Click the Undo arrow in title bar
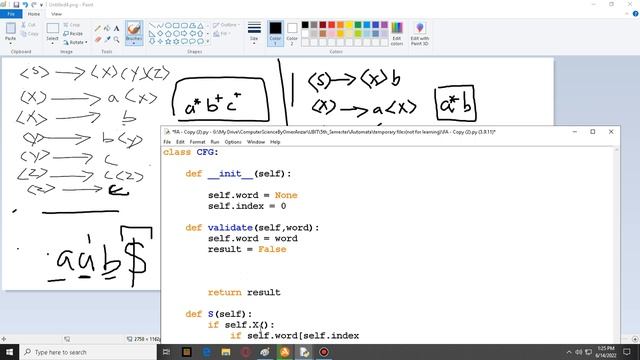 [x=25, y=4]
